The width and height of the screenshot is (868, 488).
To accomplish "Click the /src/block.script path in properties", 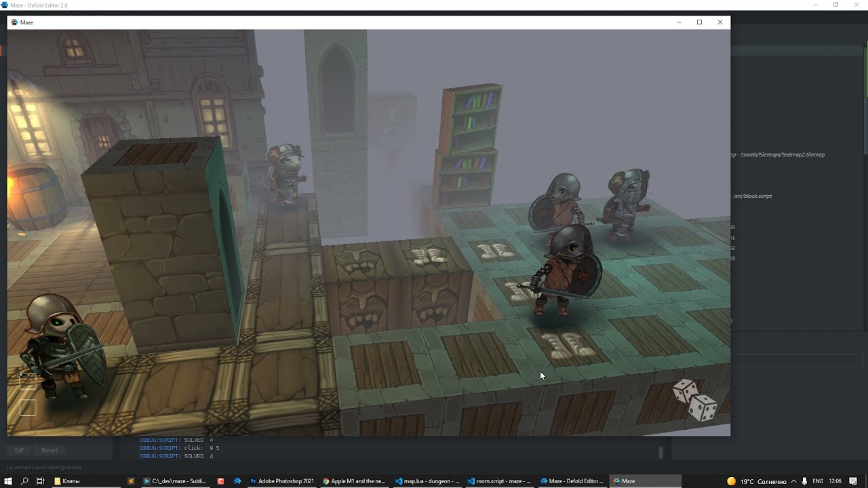I will (752, 196).
